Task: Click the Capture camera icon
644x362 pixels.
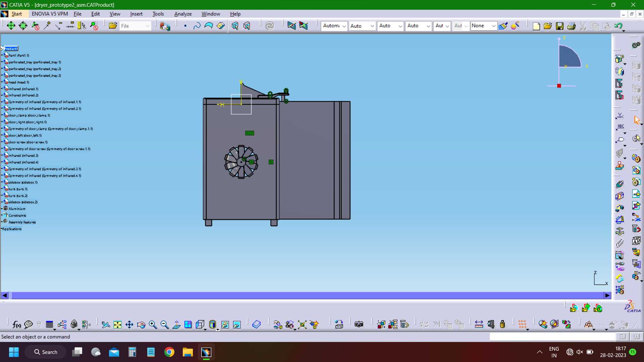Action: pos(359,324)
